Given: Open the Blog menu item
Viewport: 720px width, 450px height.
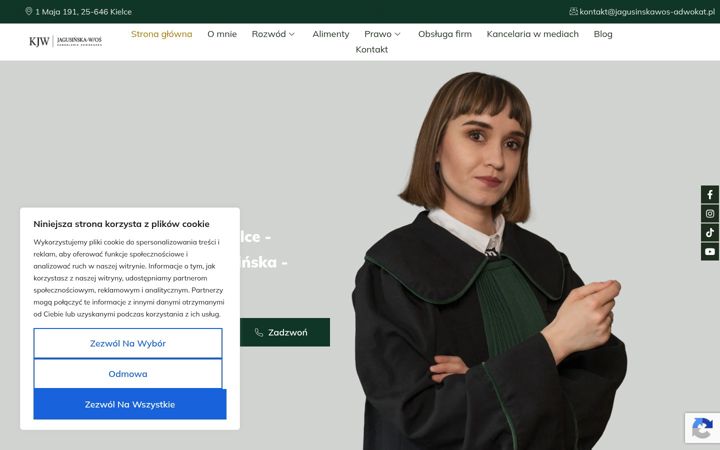Looking at the screenshot, I should [x=603, y=34].
